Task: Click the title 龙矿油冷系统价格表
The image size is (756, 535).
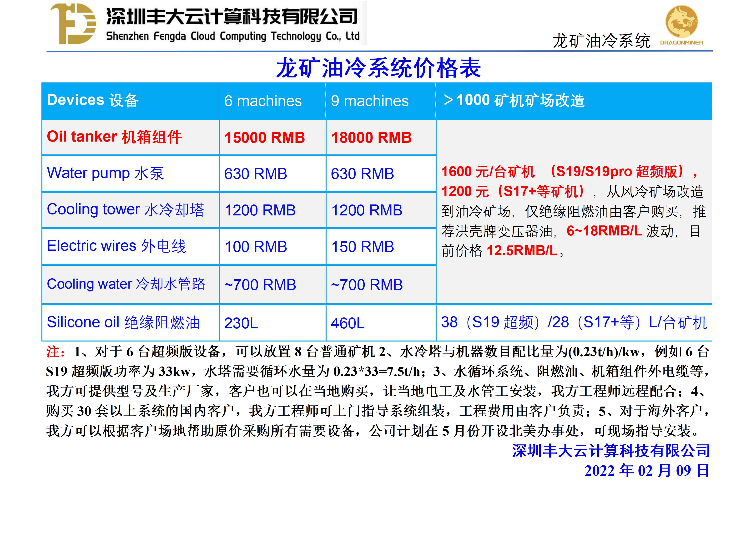Action: pos(378,68)
